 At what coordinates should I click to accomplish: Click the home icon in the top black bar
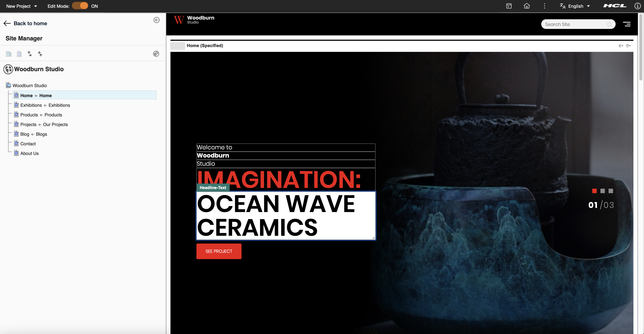coord(527,6)
